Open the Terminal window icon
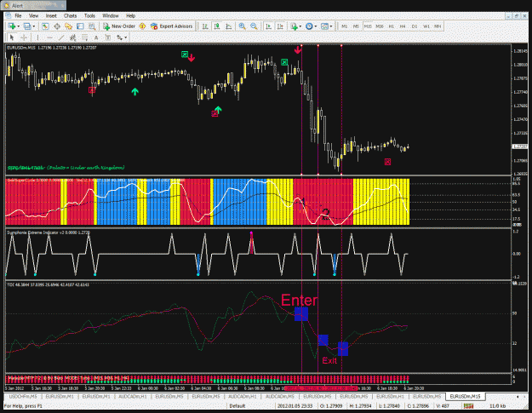 [80, 26]
